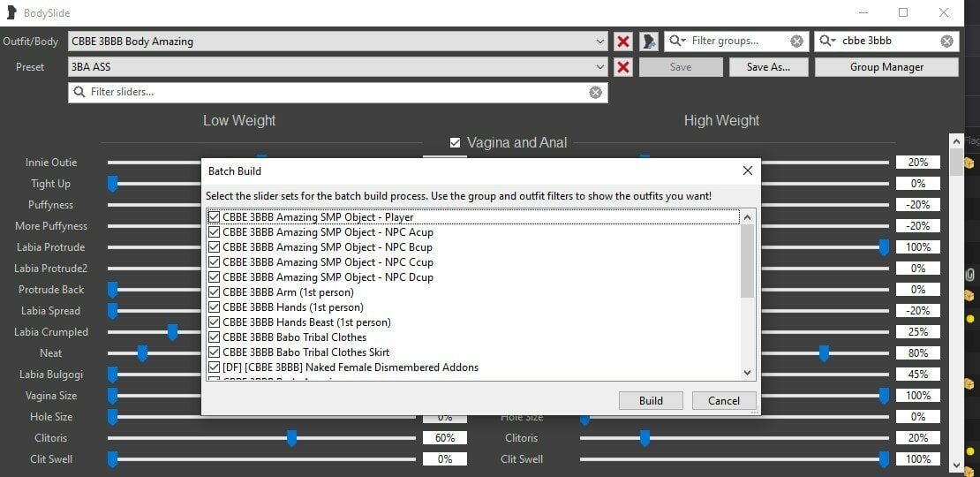980x477 pixels.
Task: Click High Weight Clitoris slider handle
Action: click(645, 438)
